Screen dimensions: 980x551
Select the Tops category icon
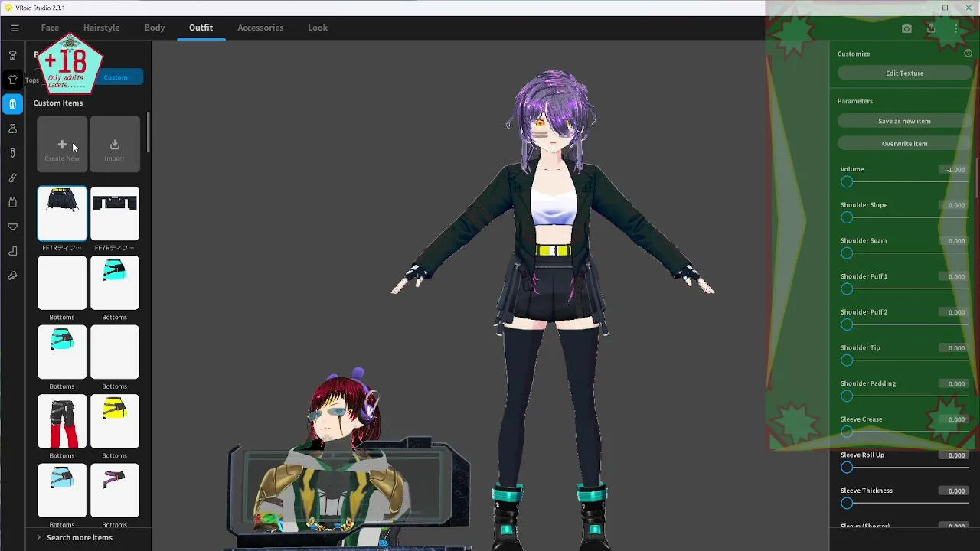coord(12,80)
